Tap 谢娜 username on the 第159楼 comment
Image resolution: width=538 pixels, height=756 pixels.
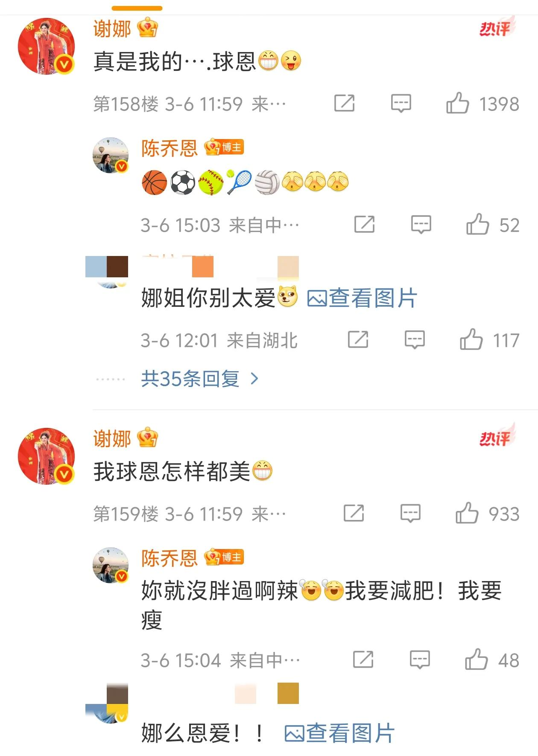click(x=112, y=439)
